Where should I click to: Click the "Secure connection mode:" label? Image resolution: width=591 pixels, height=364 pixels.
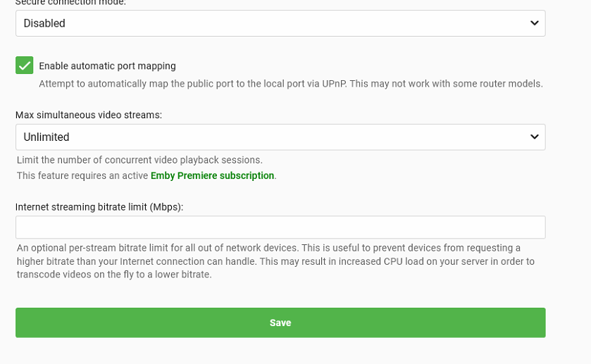pos(70,3)
